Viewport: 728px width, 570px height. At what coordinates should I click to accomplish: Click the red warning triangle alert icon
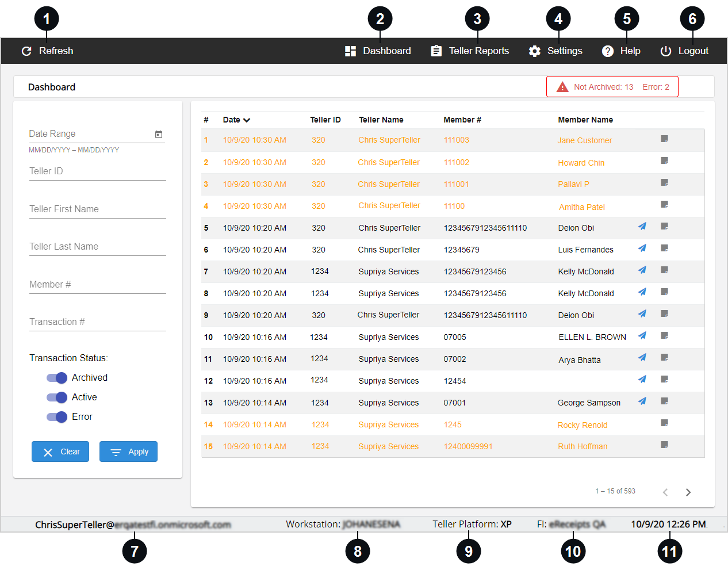[x=562, y=87]
